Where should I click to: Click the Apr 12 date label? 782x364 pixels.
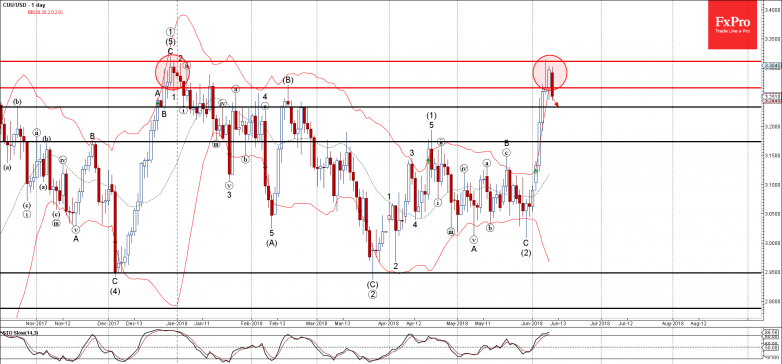coord(413,323)
